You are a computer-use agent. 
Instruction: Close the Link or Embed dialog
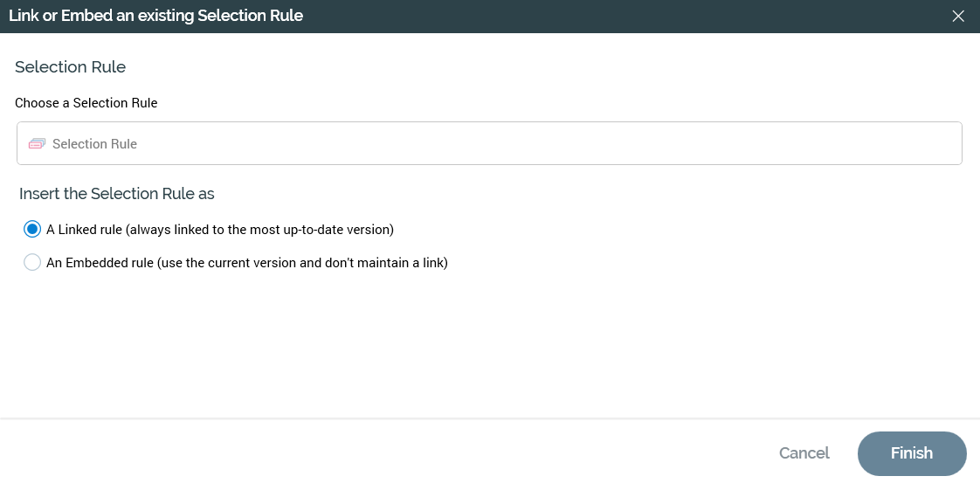coord(958,17)
